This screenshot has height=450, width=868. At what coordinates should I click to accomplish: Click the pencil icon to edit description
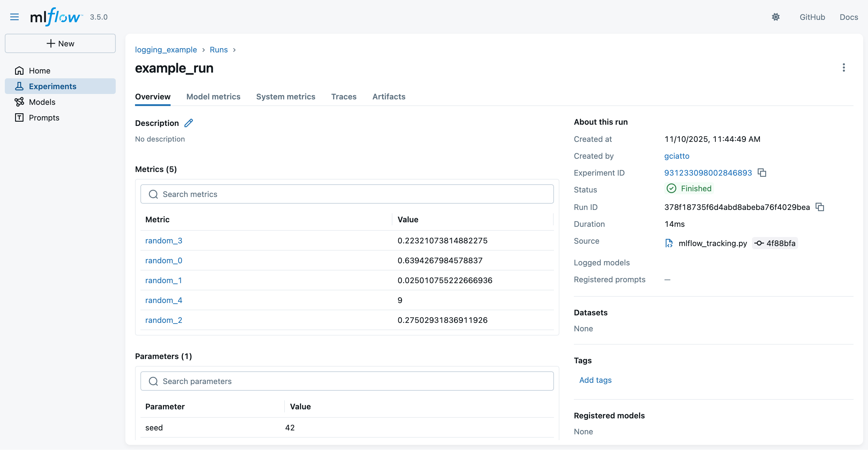coord(189,123)
